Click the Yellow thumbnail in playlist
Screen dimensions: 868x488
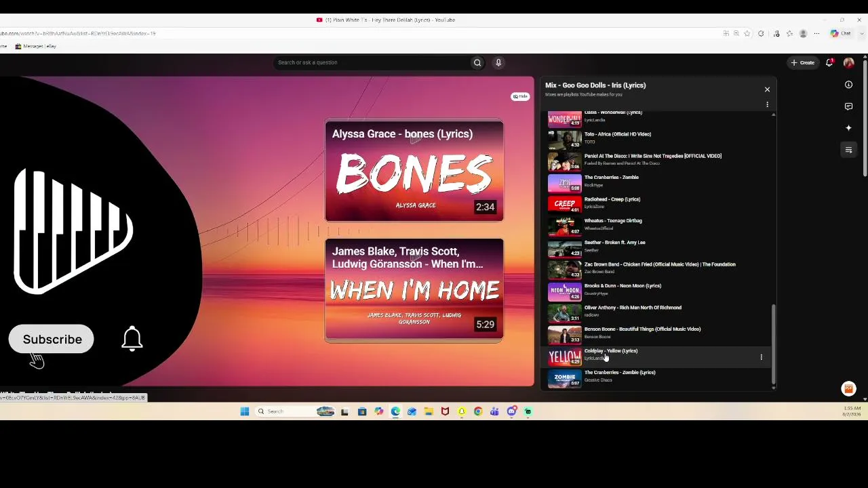tap(565, 356)
